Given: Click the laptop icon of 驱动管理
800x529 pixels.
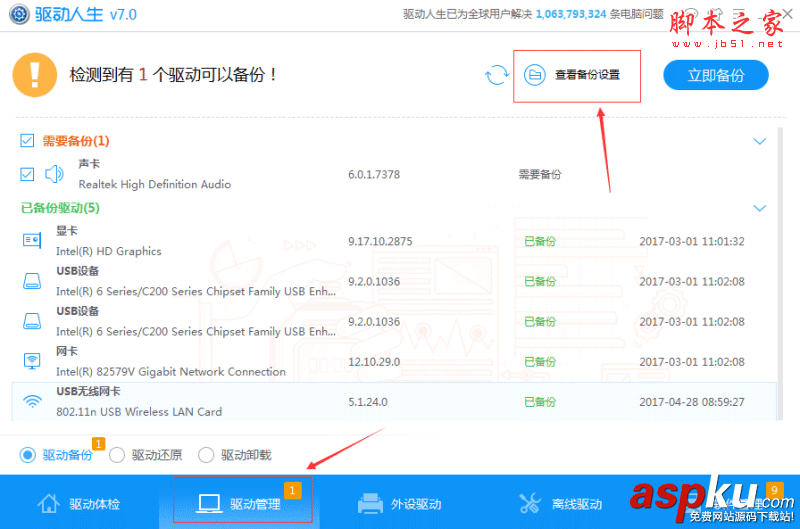Looking at the screenshot, I should click(x=209, y=503).
